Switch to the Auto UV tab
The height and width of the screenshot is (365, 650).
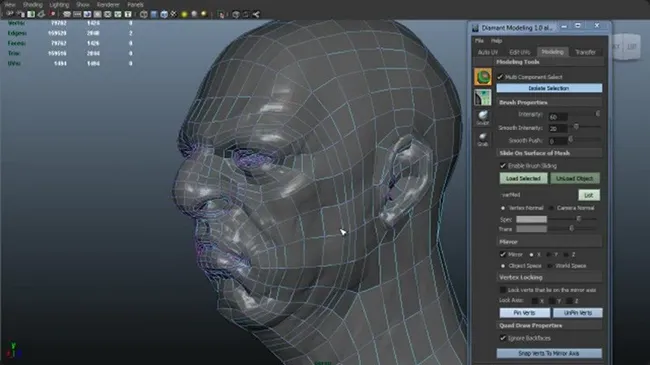click(x=488, y=52)
